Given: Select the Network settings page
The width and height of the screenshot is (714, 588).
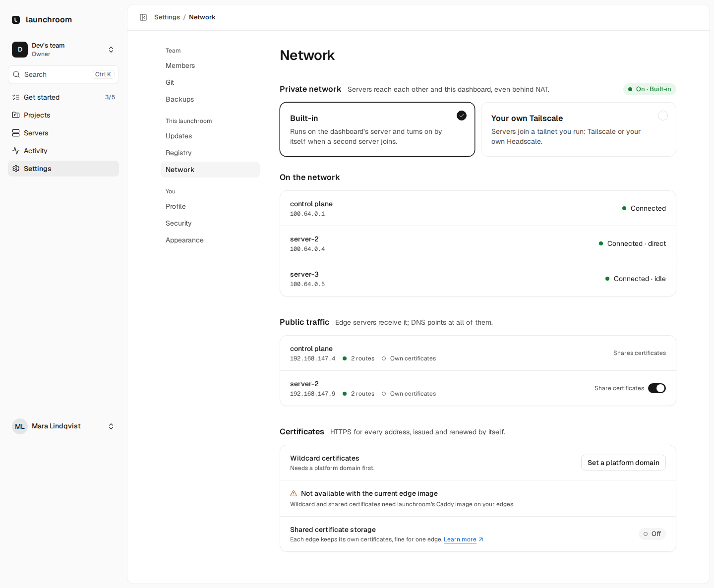Looking at the screenshot, I should pos(210,170).
